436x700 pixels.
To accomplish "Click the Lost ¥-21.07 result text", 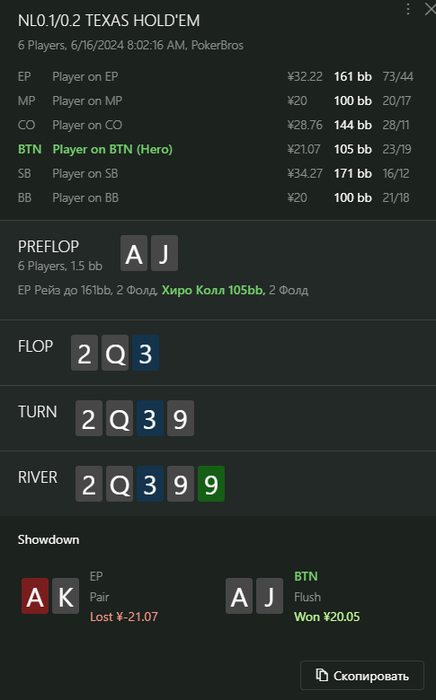I will tap(124, 617).
